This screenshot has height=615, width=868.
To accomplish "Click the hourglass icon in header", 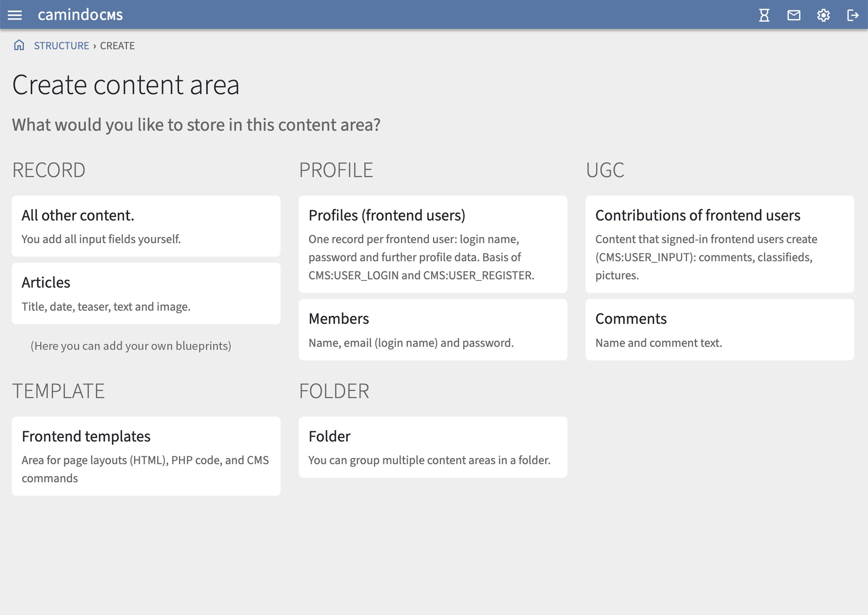I will click(x=764, y=15).
